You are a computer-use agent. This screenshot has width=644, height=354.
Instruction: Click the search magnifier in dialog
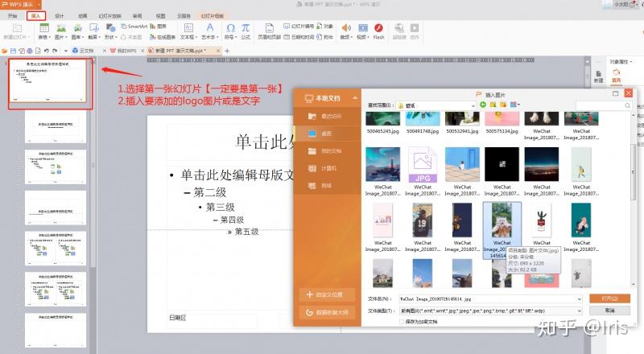tap(627, 105)
